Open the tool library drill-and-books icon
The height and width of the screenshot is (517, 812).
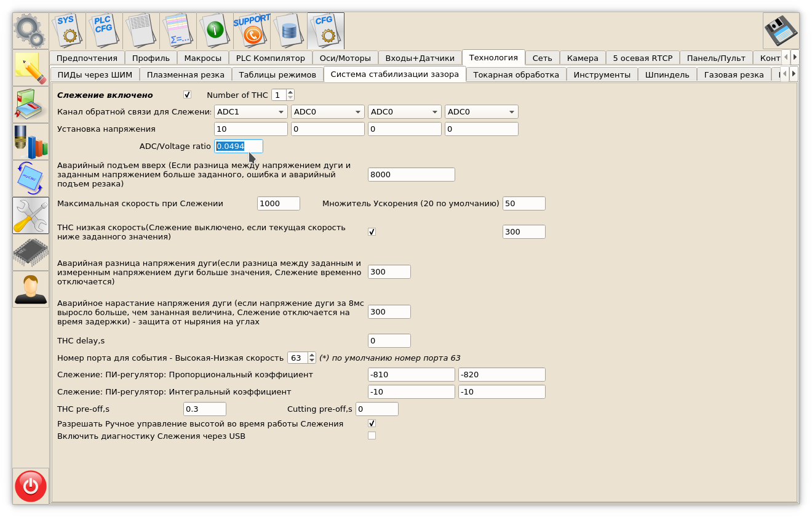[x=31, y=142]
